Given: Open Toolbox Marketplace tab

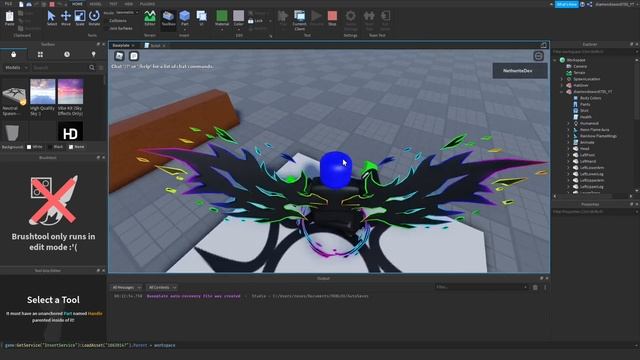Looking at the screenshot, I should (13, 54).
